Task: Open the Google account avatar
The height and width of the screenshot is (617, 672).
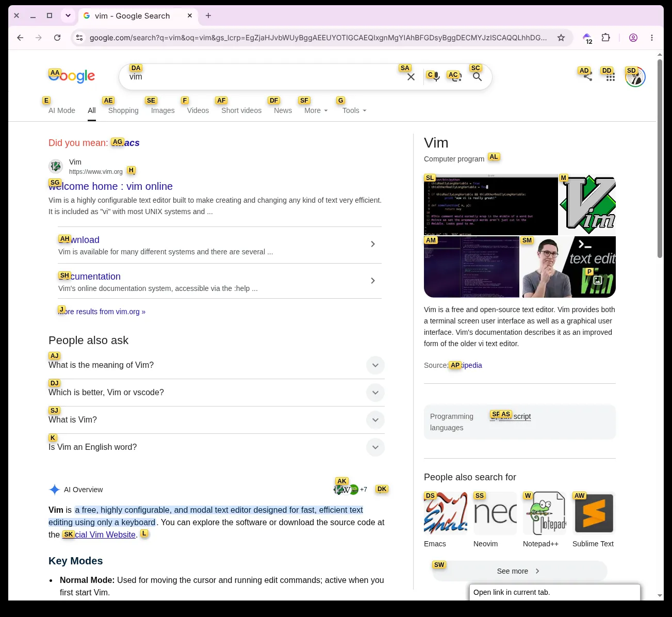Action: pos(635,77)
